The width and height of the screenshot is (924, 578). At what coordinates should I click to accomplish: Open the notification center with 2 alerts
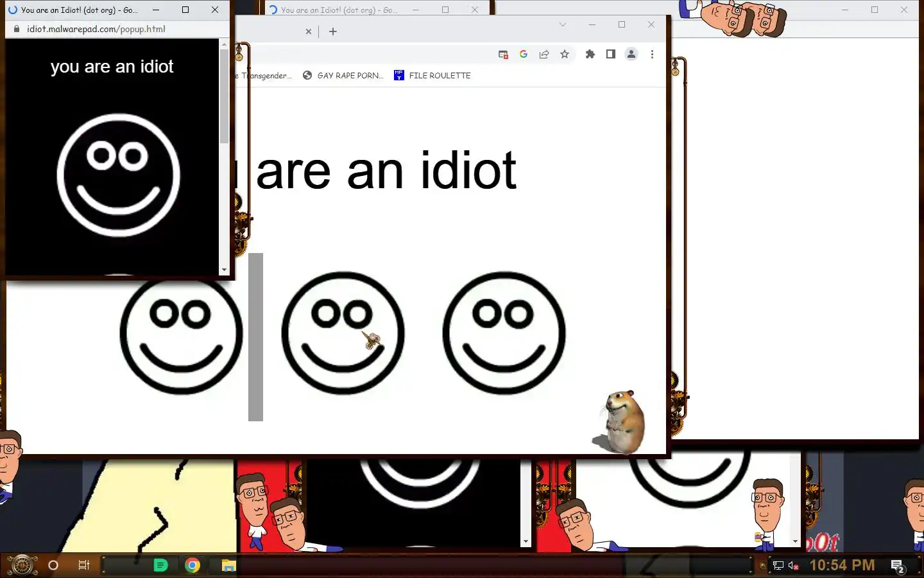[898, 566]
